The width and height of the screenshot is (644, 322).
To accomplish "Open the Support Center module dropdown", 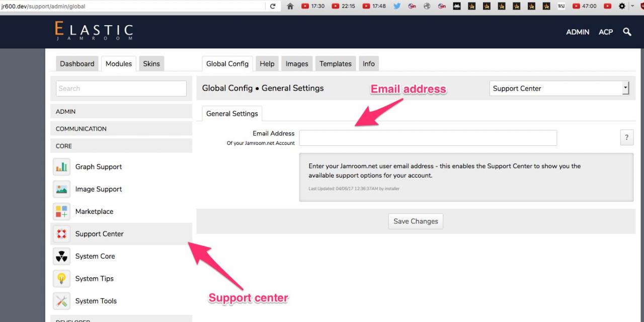I will pos(559,88).
